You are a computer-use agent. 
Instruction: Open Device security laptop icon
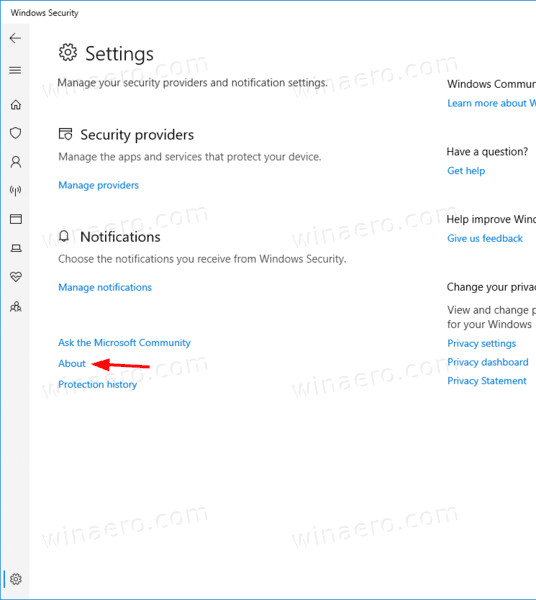click(x=16, y=248)
